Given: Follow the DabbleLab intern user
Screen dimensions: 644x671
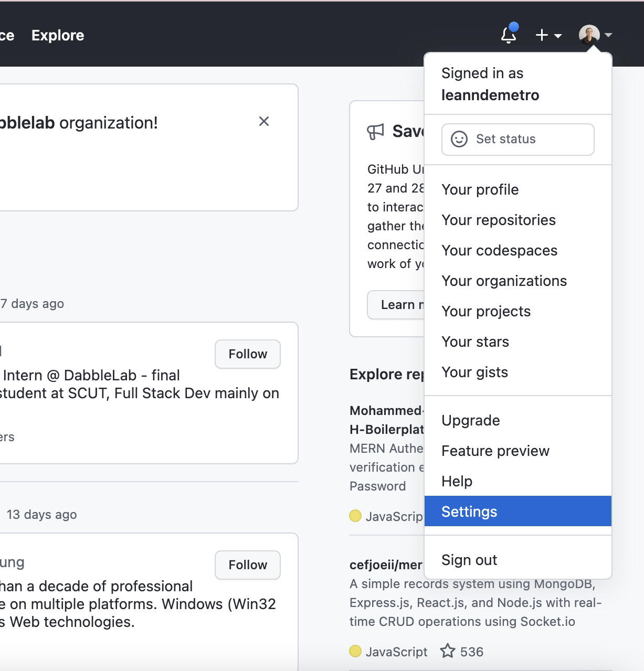Looking at the screenshot, I should click(x=247, y=354).
